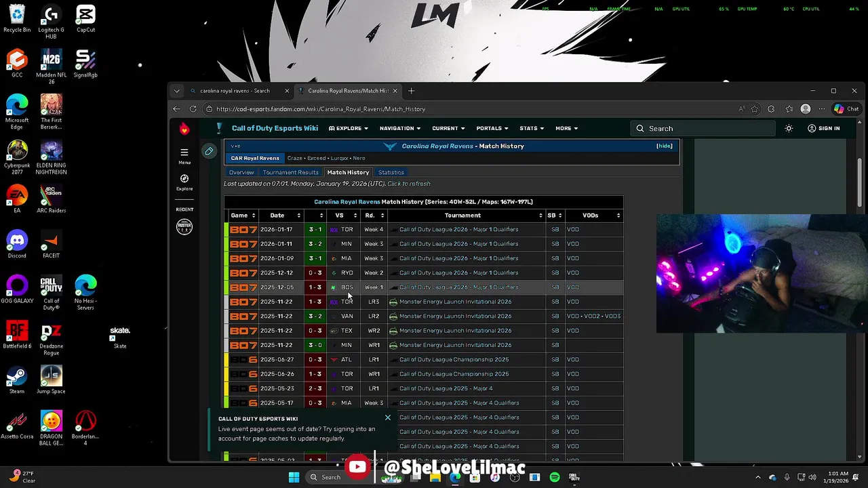Open the Windows Start button
Image resolution: width=868 pixels, height=488 pixels.
click(x=294, y=477)
